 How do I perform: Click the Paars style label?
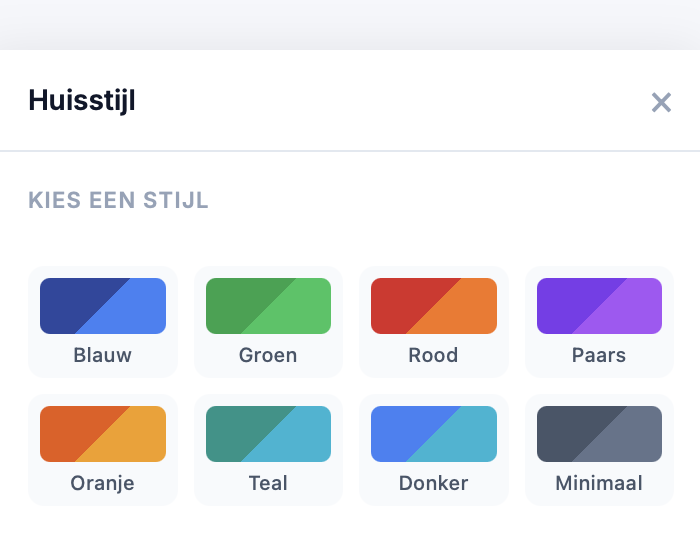tap(599, 355)
